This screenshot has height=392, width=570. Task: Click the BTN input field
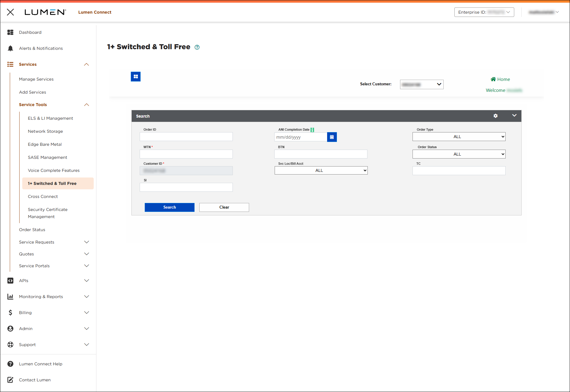pos(321,154)
